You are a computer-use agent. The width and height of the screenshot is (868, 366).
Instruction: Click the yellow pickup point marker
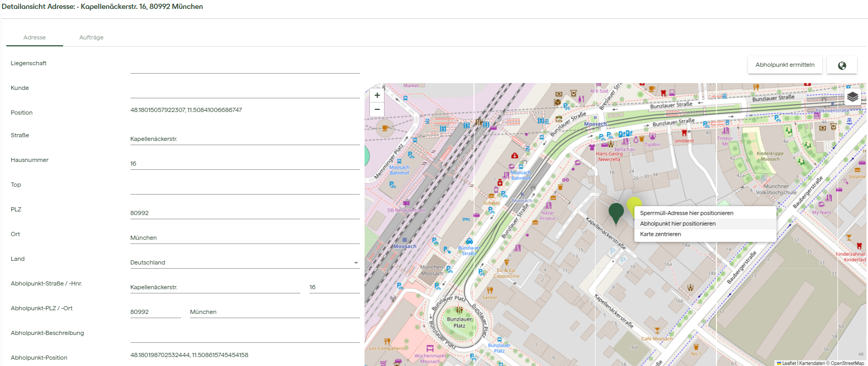tap(634, 204)
